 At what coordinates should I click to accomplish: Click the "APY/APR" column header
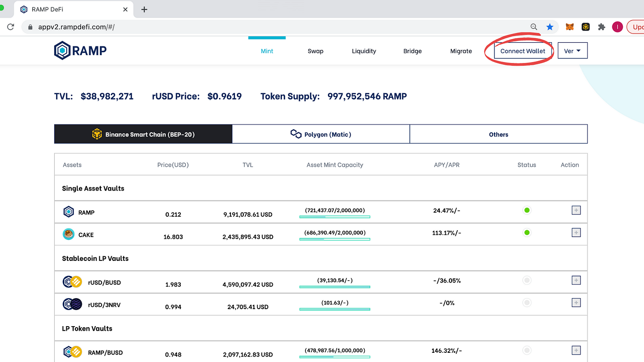(447, 165)
